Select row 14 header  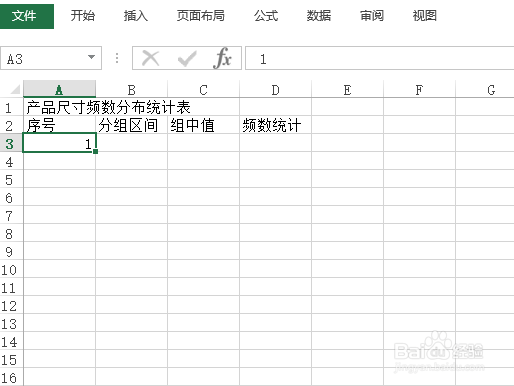(x=11, y=341)
